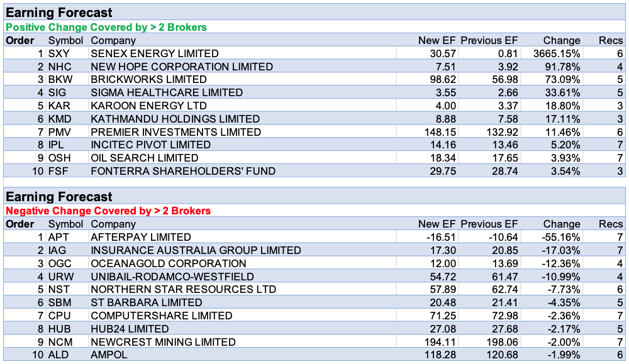Select the AFTERPAY LIMITED company cell

(141, 237)
